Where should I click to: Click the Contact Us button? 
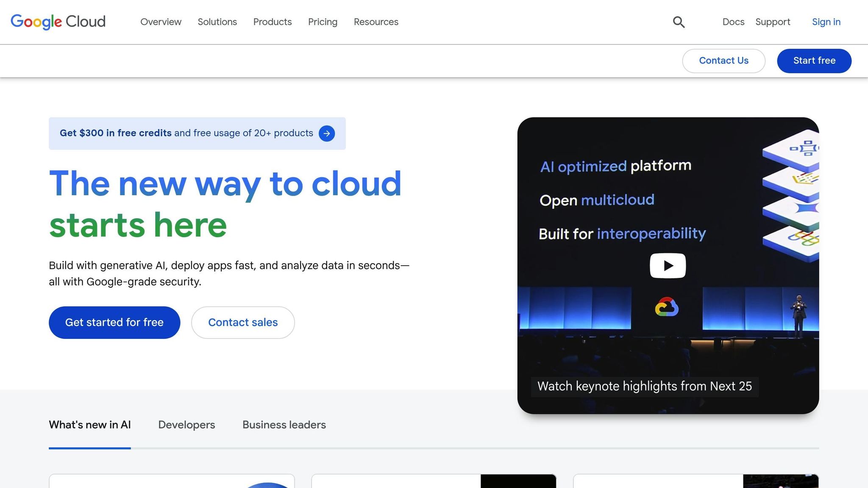point(723,61)
